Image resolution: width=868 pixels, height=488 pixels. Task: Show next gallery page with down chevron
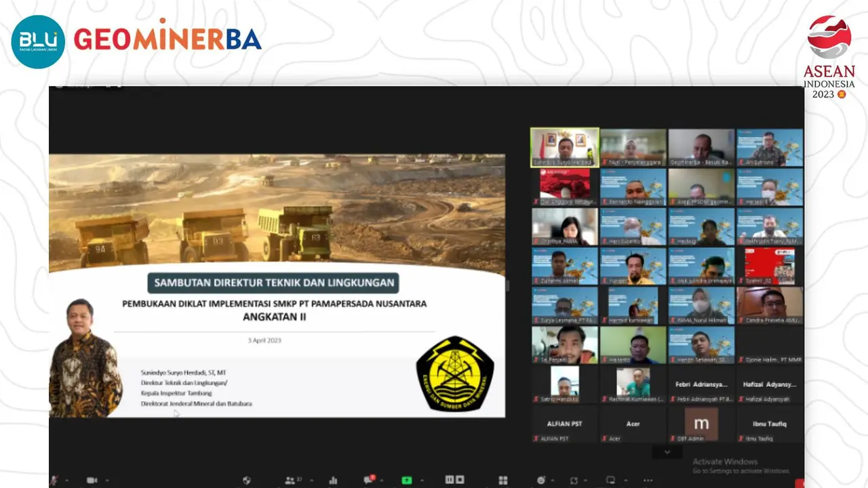click(667, 452)
